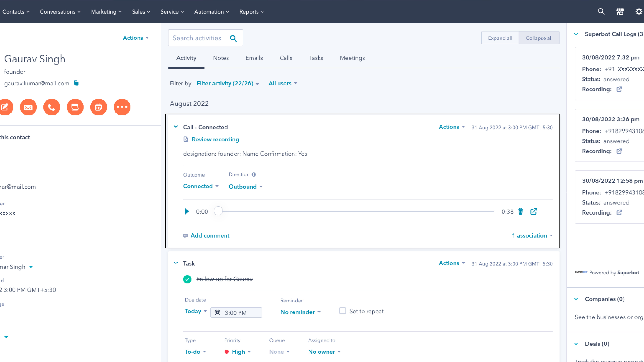644x362 pixels.
Task: Open the marketplace icon in top bar
Action: coord(620,12)
